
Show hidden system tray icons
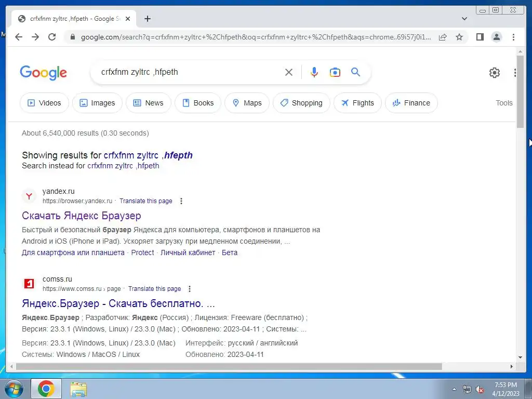454,389
